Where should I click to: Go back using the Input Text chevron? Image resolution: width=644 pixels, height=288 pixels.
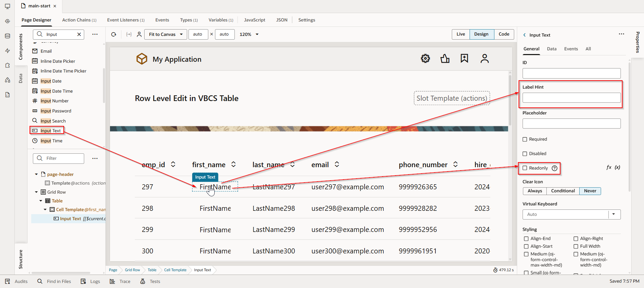525,35
